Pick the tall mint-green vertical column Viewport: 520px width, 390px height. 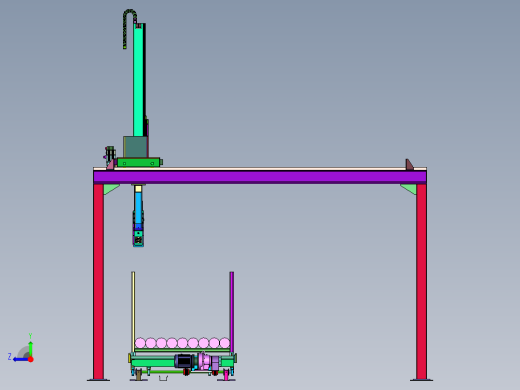138,80
